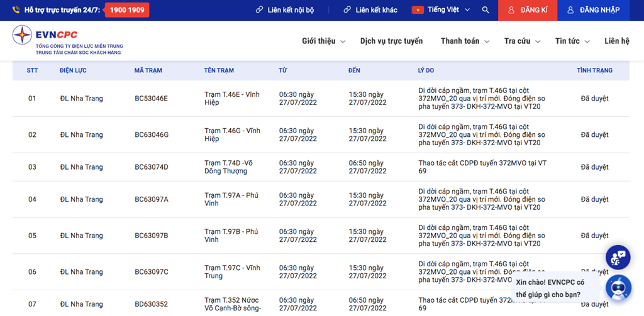Viewport: 644px width, 316px height.
Task: Click the Vietnam flag icon
Action: pos(418,10)
